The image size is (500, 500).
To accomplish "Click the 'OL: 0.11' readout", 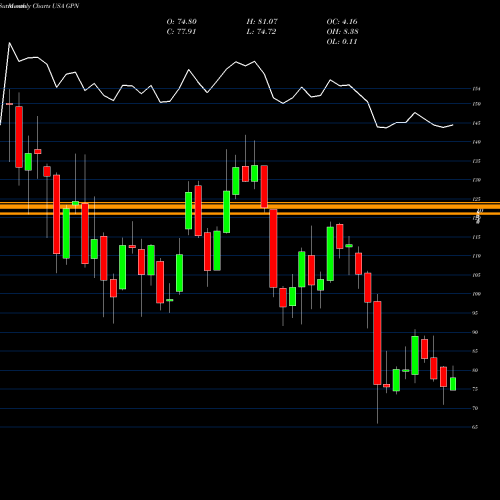I will tap(342, 42).
